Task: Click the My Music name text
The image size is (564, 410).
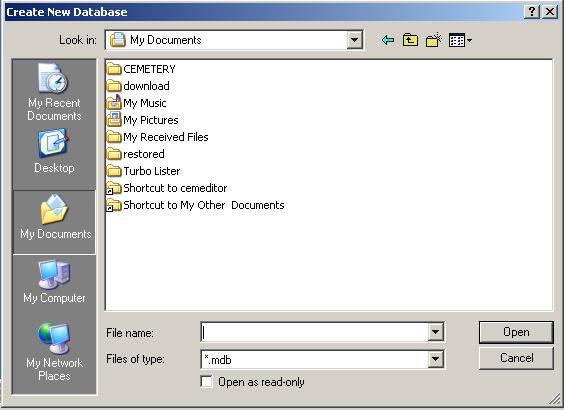Action: click(x=145, y=103)
